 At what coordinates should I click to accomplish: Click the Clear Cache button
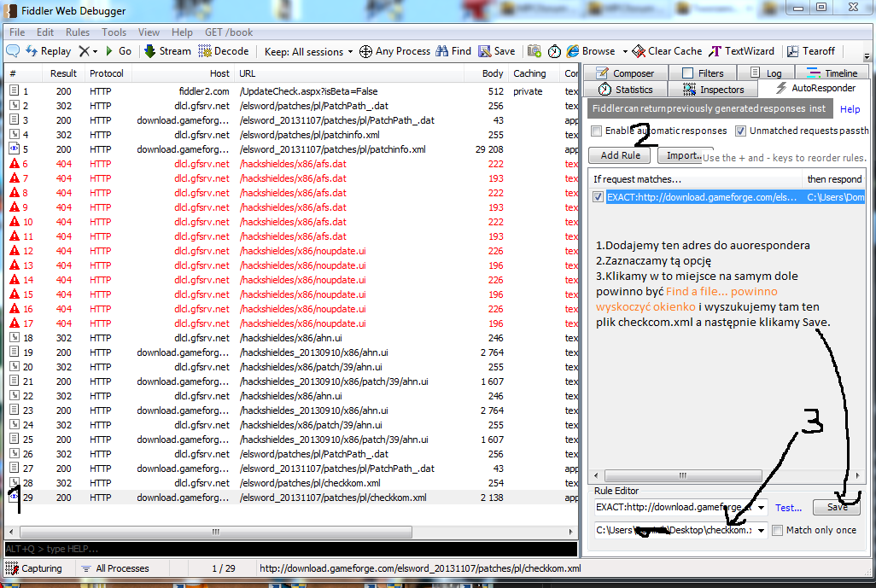[667, 51]
